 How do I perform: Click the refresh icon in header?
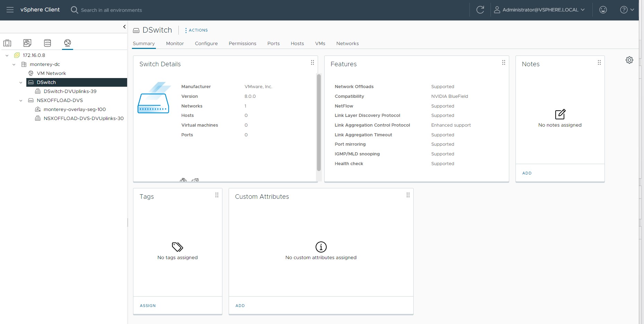[x=480, y=10]
